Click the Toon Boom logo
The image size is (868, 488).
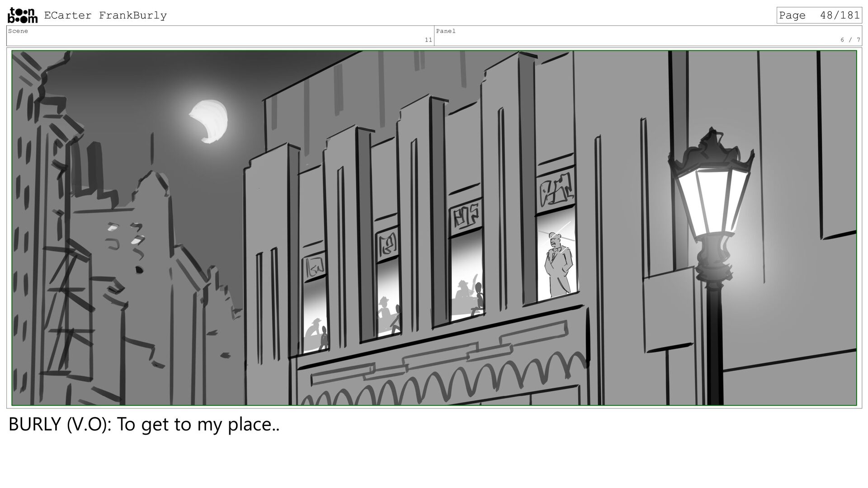click(x=23, y=15)
